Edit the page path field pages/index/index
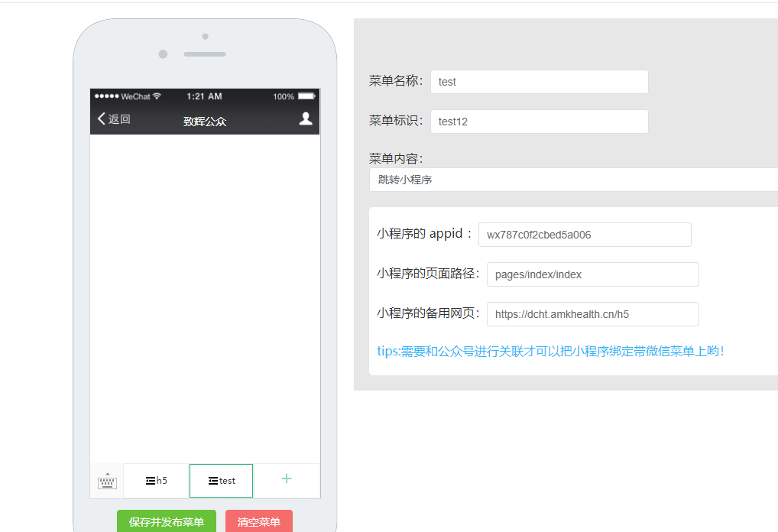The image size is (778, 532). [x=593, y=274]
